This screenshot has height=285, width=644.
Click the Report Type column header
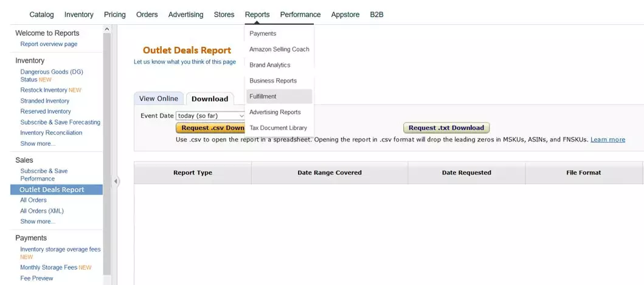pos(193,173)
